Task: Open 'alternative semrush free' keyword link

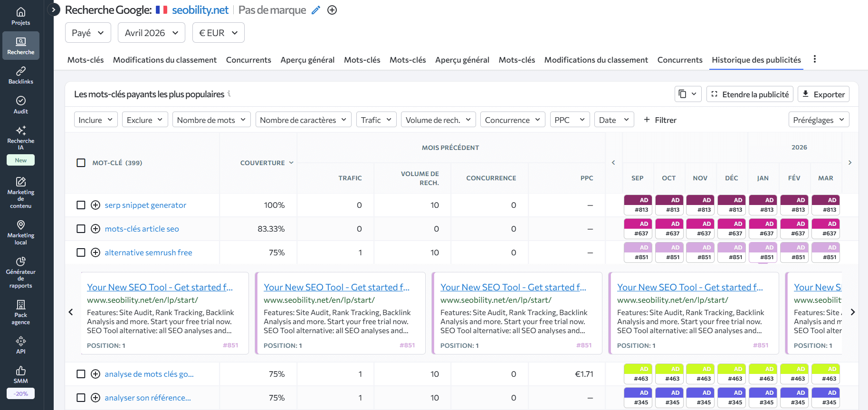Action: click(148, 252)
